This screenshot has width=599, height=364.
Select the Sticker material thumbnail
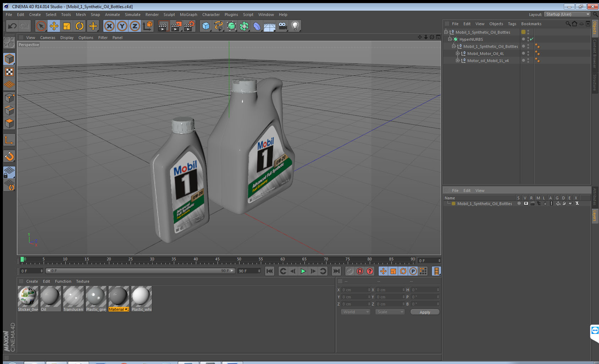(x=28, y=296)
